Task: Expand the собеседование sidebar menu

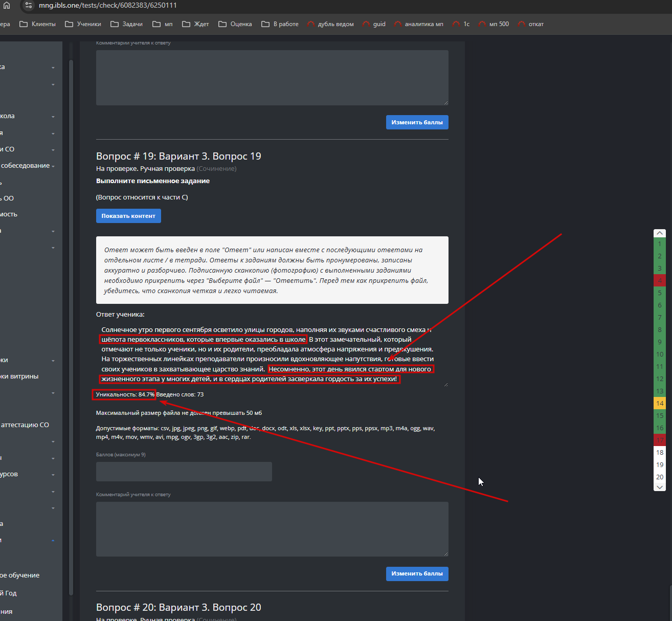Action: 28,166
